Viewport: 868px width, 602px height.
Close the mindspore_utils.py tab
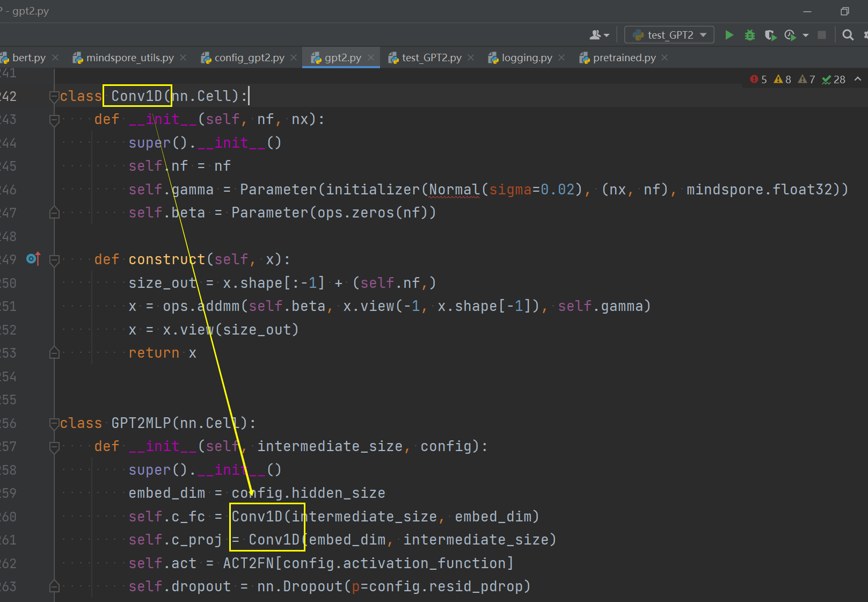coord(184,57)
